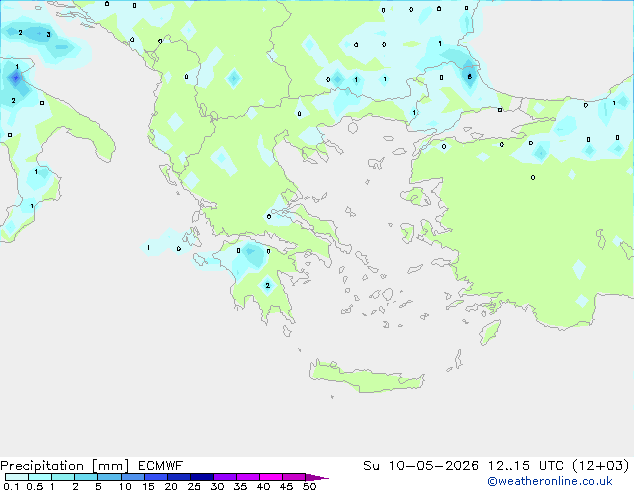Click the 20–25 mm dark blue swatch
This screenshot has width=634, height=490.
179,477
